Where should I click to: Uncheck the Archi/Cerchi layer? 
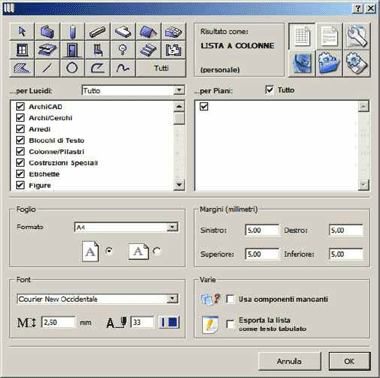(20, 118)
